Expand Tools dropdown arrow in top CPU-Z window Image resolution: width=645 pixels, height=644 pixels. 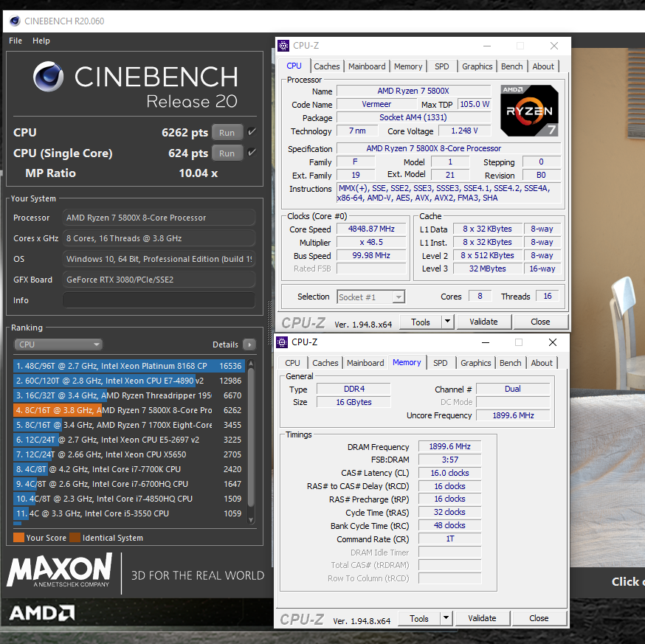pos(447,322)
